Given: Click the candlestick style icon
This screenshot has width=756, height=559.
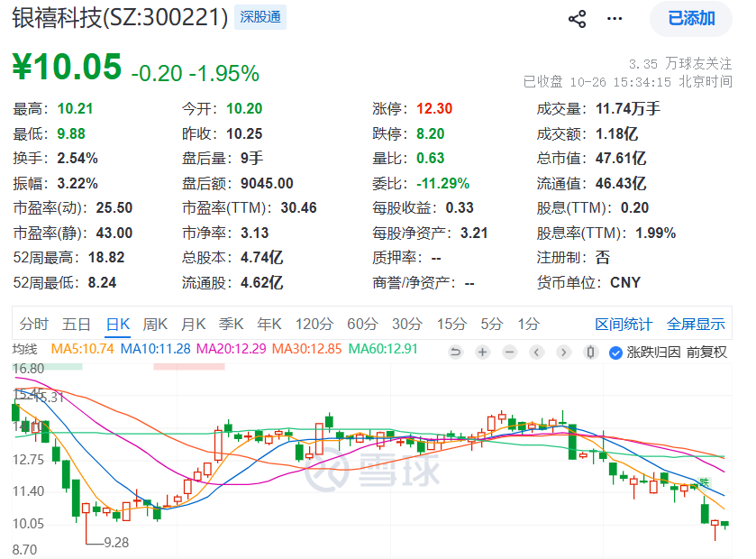Looking at the screenshot, I should [x=590, y=353].
